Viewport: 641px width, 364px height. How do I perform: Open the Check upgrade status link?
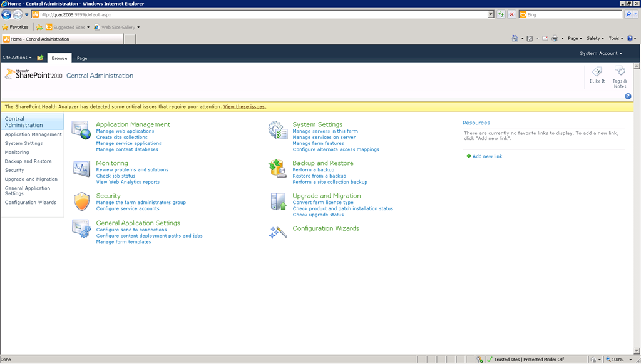point(318,215)
